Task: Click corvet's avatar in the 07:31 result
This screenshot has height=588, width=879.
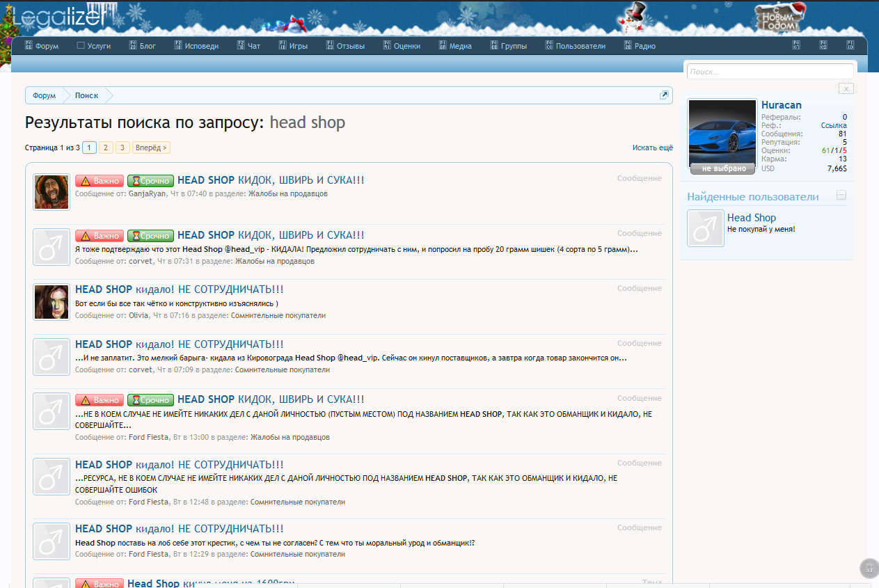Action: (x=52, y=247)
